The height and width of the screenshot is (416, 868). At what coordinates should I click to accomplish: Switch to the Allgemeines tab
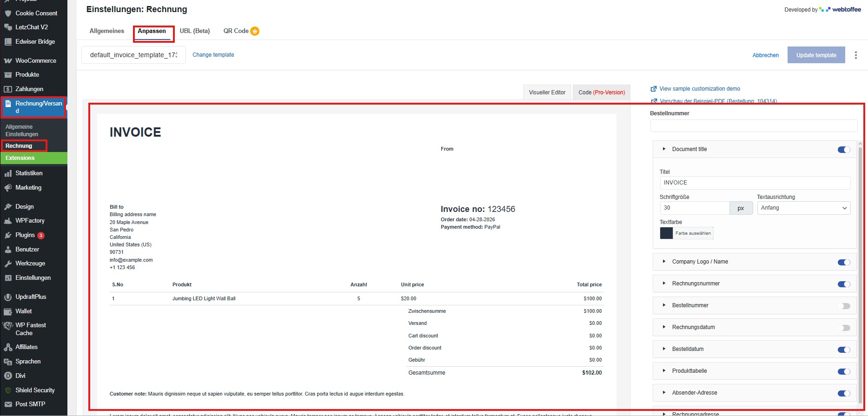106,31
